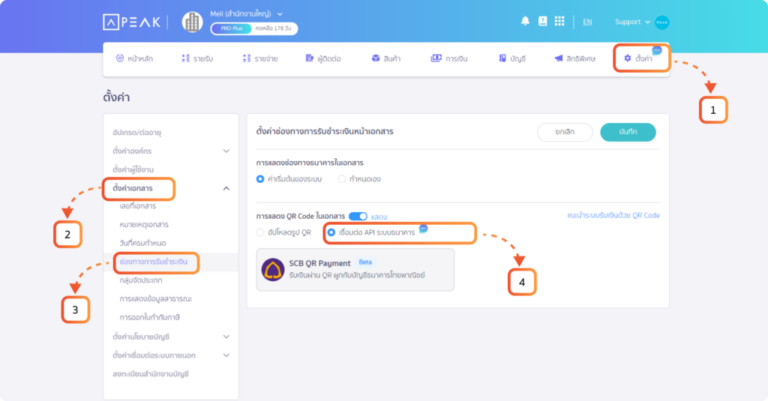Click the บันทึก save button
Screen dimensions: 768x401
pyautogui.click(x=627, y=131)
